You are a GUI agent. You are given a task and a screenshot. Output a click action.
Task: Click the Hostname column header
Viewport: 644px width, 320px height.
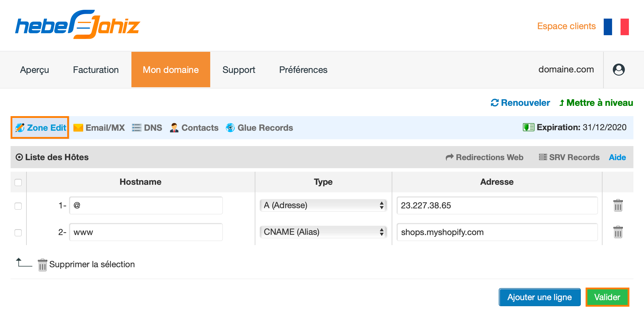pos(140,182)
